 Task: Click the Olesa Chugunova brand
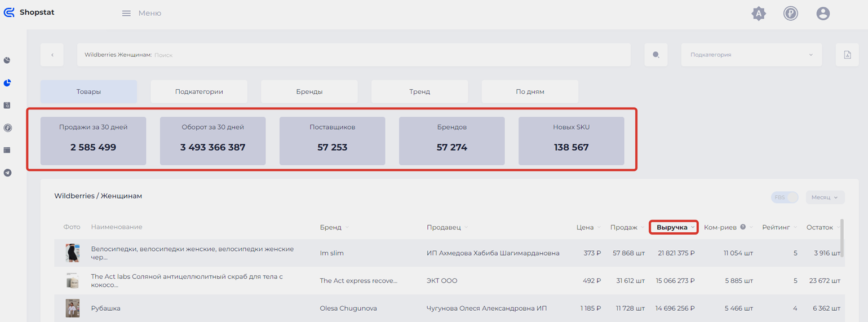click(x=348, y=308)
